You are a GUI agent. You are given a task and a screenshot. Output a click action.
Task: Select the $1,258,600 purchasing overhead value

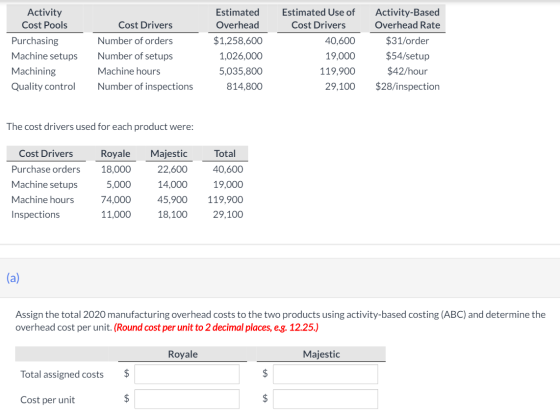click(238, 41)
